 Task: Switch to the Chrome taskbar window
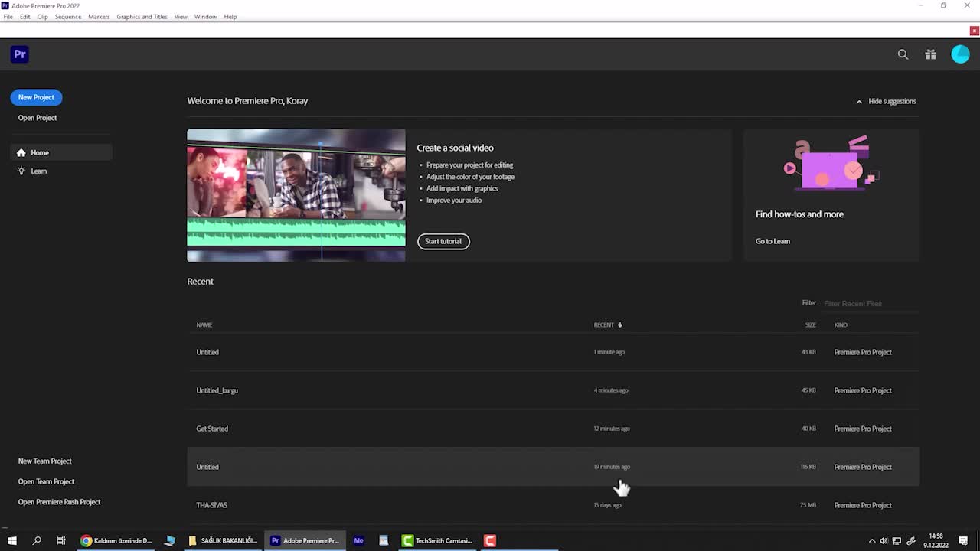(116, 540)
